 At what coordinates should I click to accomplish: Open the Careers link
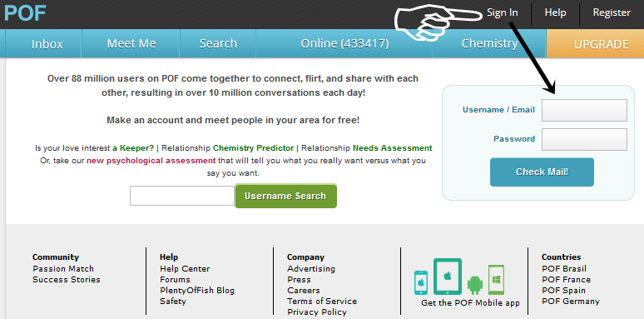(303, 291)
